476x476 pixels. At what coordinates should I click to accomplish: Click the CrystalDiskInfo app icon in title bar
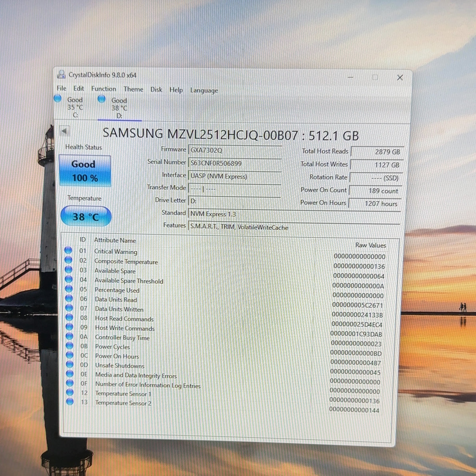61,74
